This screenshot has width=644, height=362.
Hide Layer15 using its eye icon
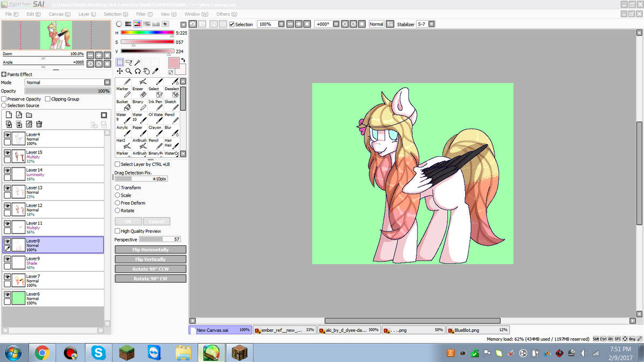8,152
